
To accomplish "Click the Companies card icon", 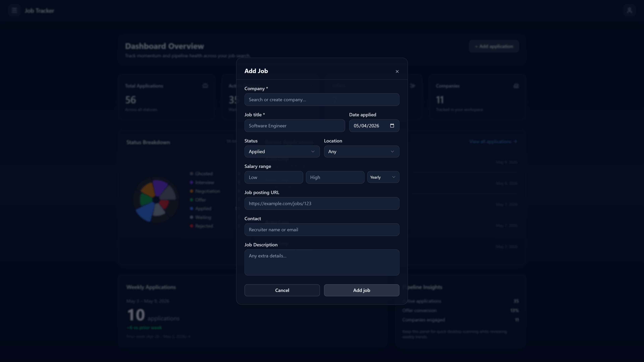I will point(516,86).
